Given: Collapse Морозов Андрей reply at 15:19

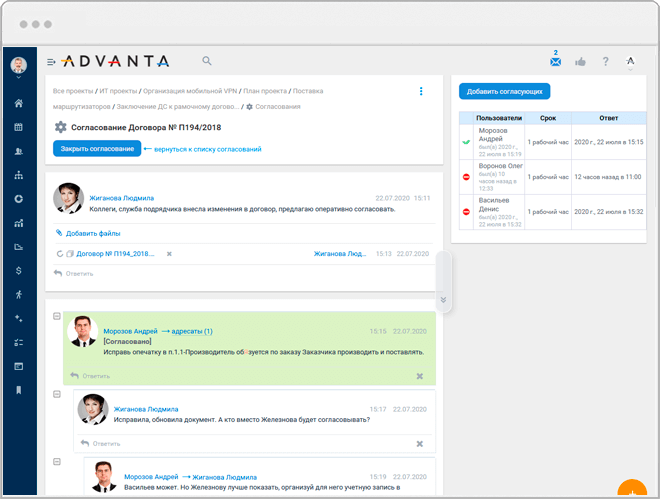Looking at the screenshot, I should point(57,462).
